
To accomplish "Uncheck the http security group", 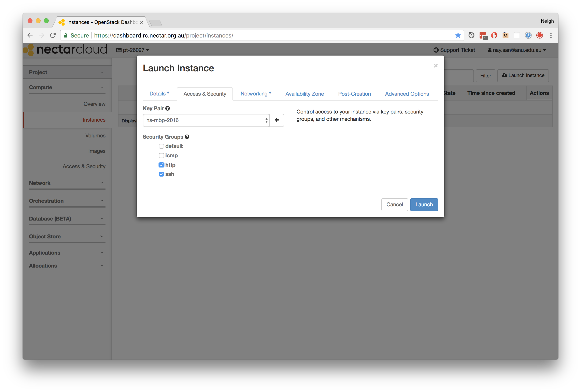I will tap(161, 165).
